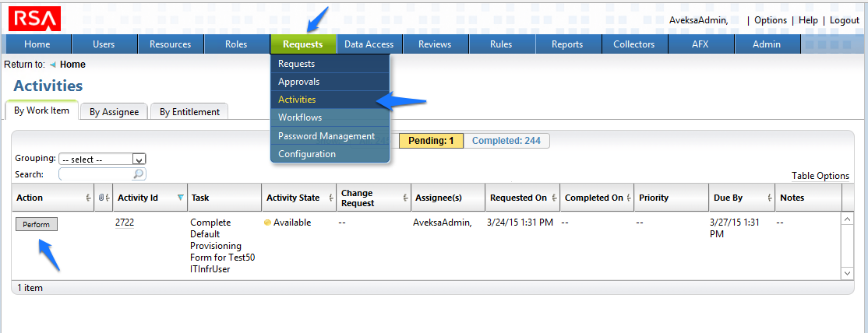
Task: Sort the Completed On column
Action: pyautogui.click(x=629, y=198)
